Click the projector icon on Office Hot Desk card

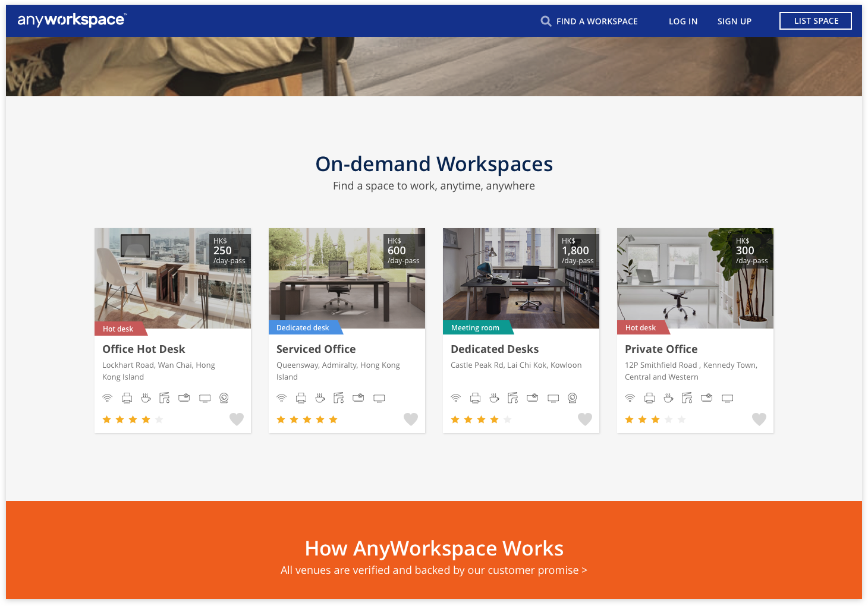pos(184,398)
